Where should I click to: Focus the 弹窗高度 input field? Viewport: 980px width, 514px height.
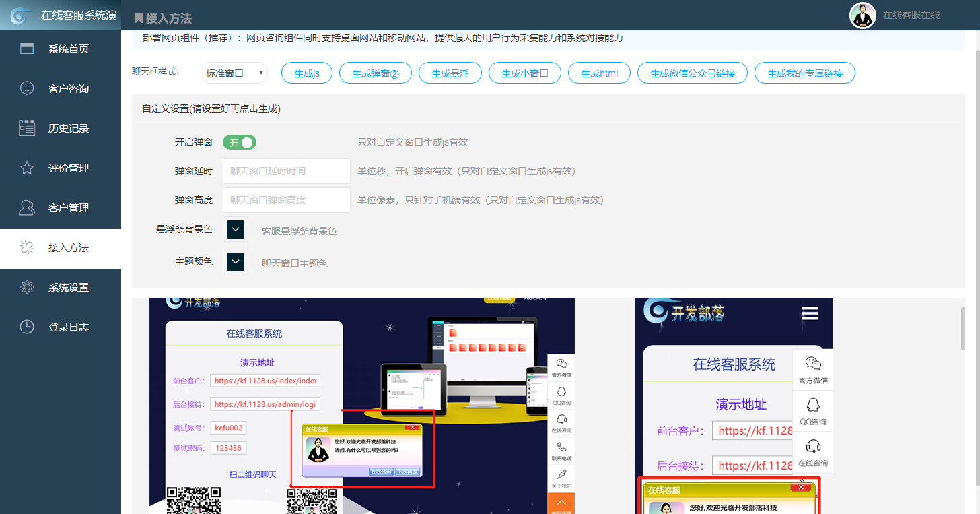coord(287,200)
